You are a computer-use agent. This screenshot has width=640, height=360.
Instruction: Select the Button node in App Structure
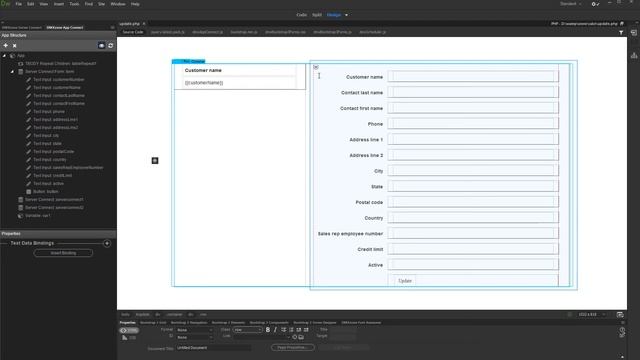click(45, 191)
